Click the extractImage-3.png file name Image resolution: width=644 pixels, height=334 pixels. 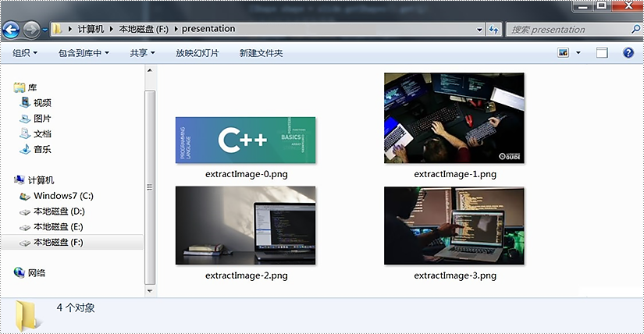point(455,275)
